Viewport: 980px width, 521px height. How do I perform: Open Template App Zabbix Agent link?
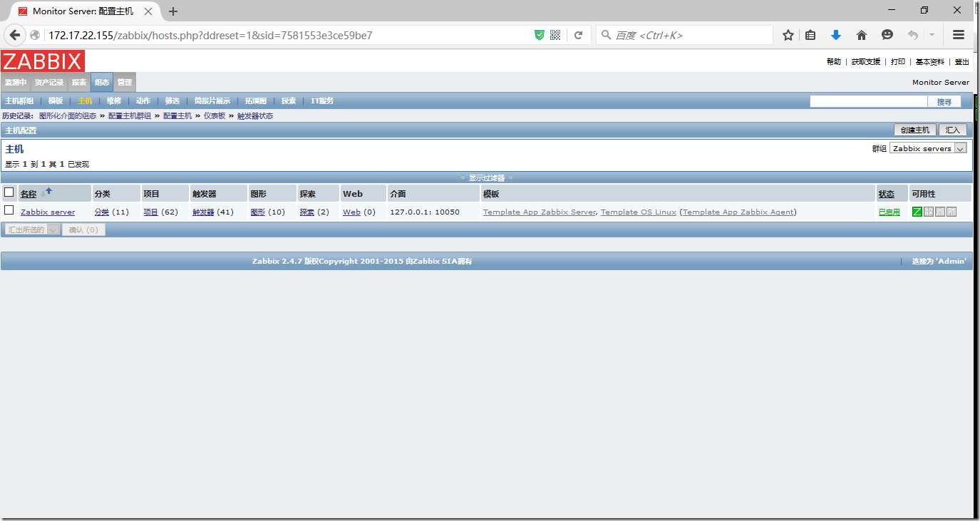738,212
